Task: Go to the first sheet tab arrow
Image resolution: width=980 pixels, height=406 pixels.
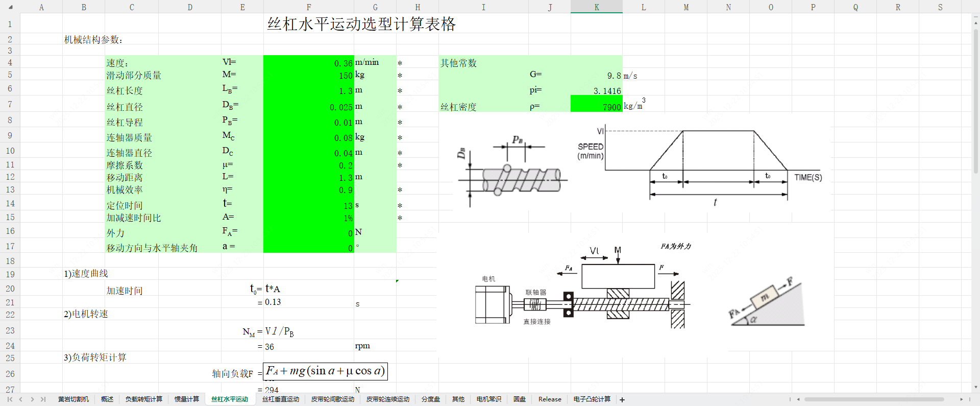Action: click(x=10, y=399)
